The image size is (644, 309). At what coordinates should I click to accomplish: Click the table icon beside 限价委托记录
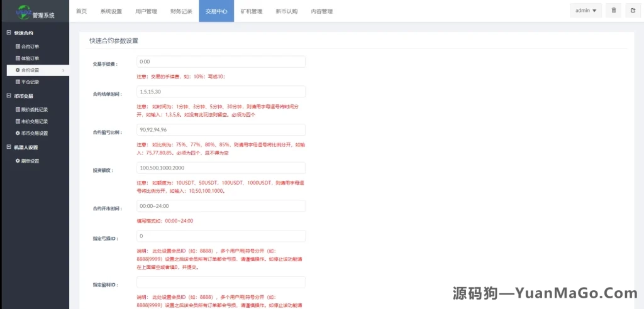pos(18,109)
